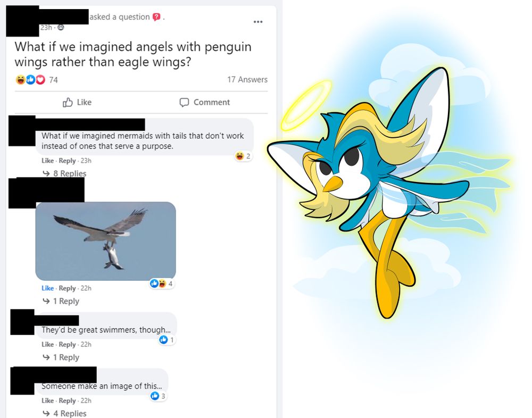Click the public audience globe icon

pos(61,28)
